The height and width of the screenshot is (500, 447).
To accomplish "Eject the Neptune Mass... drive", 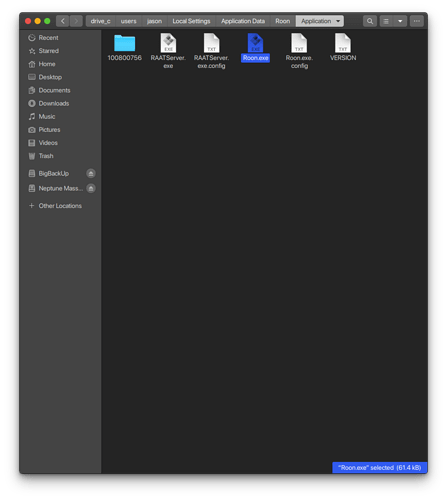I will point(91,188).
